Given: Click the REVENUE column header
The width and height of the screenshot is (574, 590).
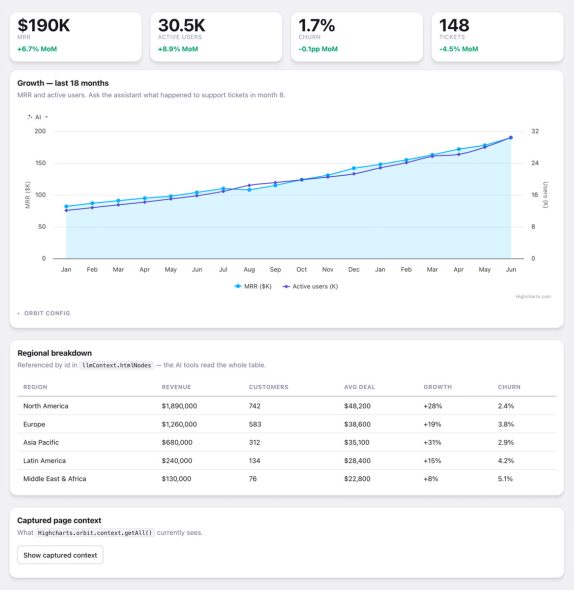Looking at the screenshot, I should coord(176,387).
